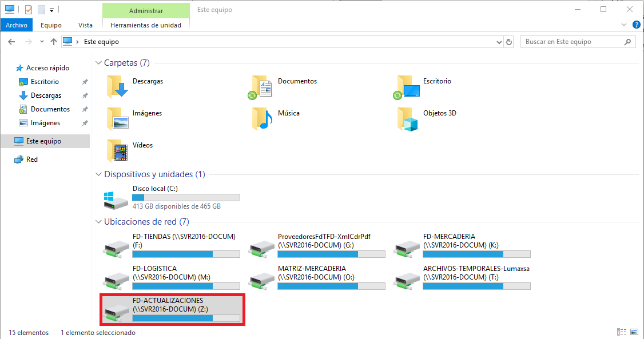Go back with the back arrow
This screenshot has width=644, height=339.
click(11, 42)
